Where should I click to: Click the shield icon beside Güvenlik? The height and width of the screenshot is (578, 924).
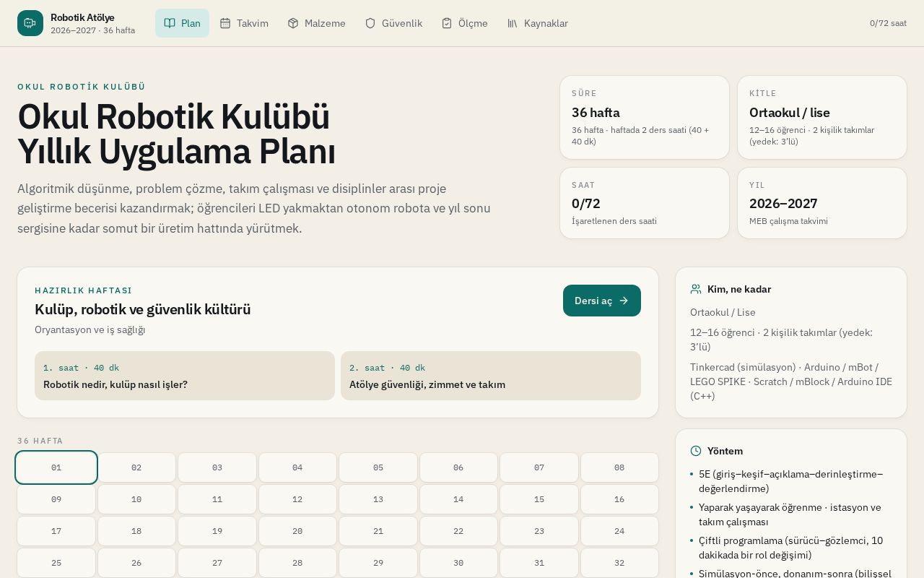(370, 23)
